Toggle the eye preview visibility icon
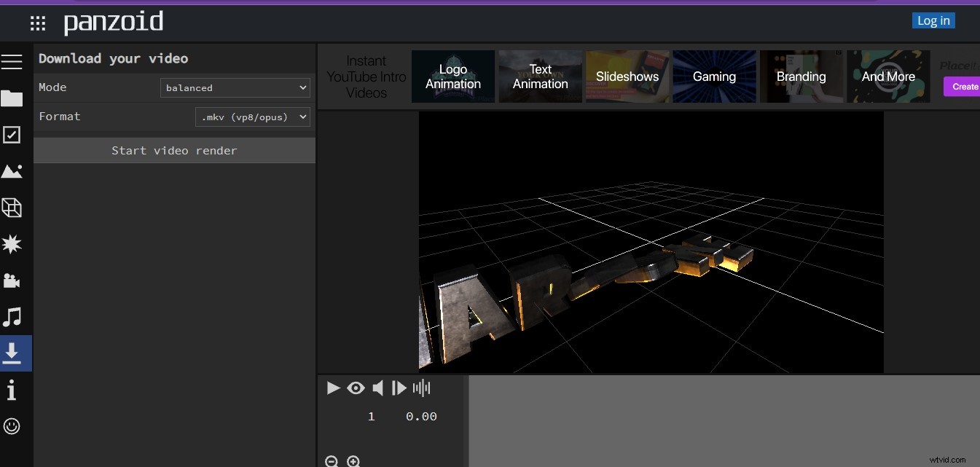The width and height of the screenshot is (980, 467). click(356, 388)
